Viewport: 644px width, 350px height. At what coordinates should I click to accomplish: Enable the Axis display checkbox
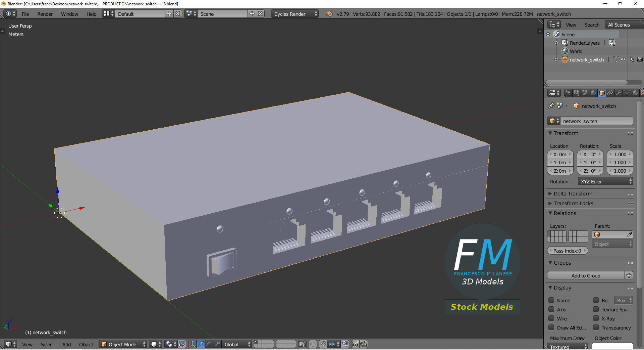[x=551, y=309]
